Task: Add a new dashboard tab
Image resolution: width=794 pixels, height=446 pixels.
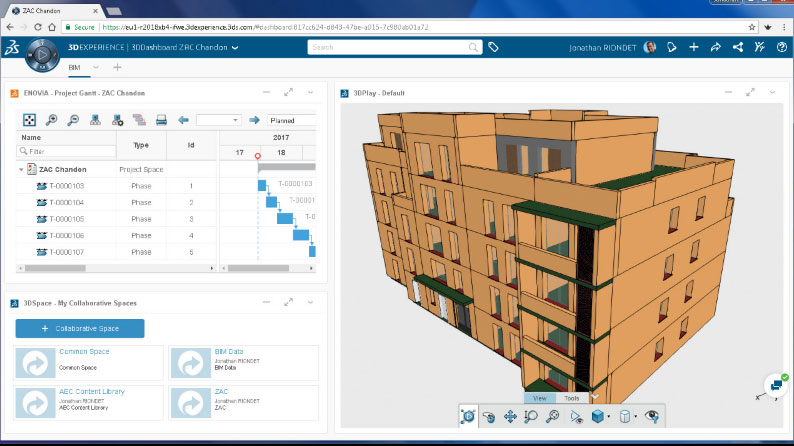Action: point(117,67)
